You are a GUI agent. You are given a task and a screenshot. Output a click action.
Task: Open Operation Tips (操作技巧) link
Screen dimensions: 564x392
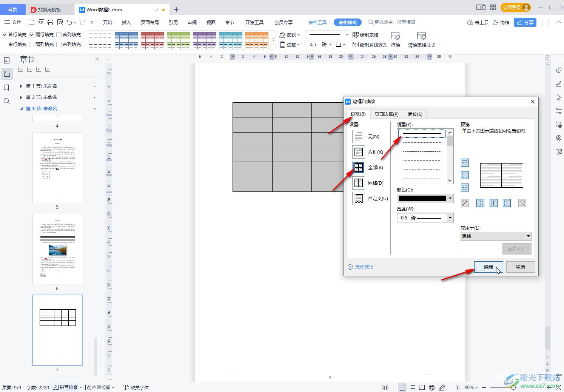(x=361, y=267)
